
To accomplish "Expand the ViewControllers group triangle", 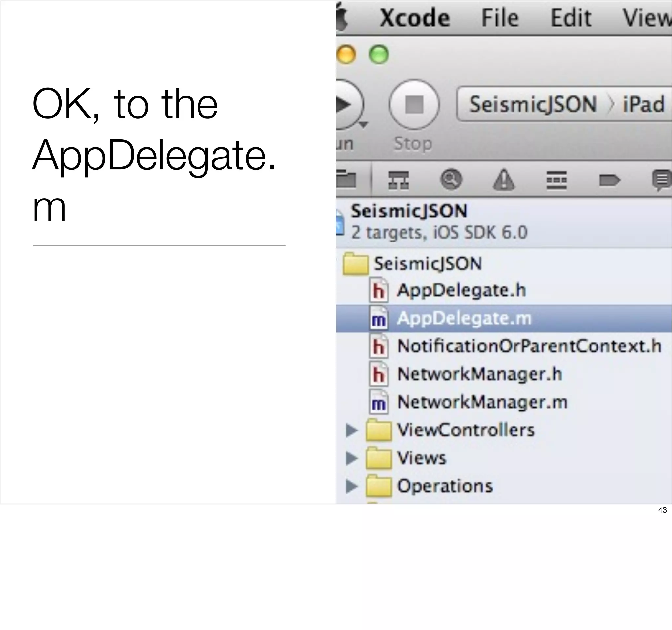I will (352, 430).
